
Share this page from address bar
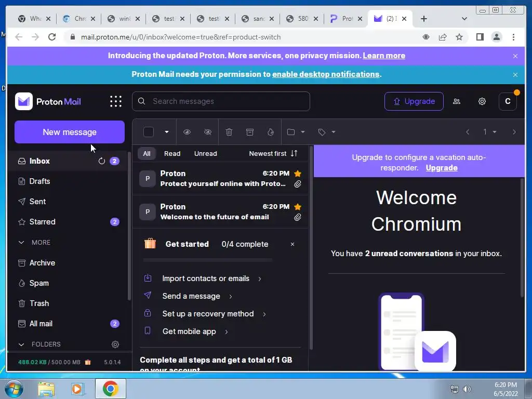pyautogui.click(x=443, y=37)
